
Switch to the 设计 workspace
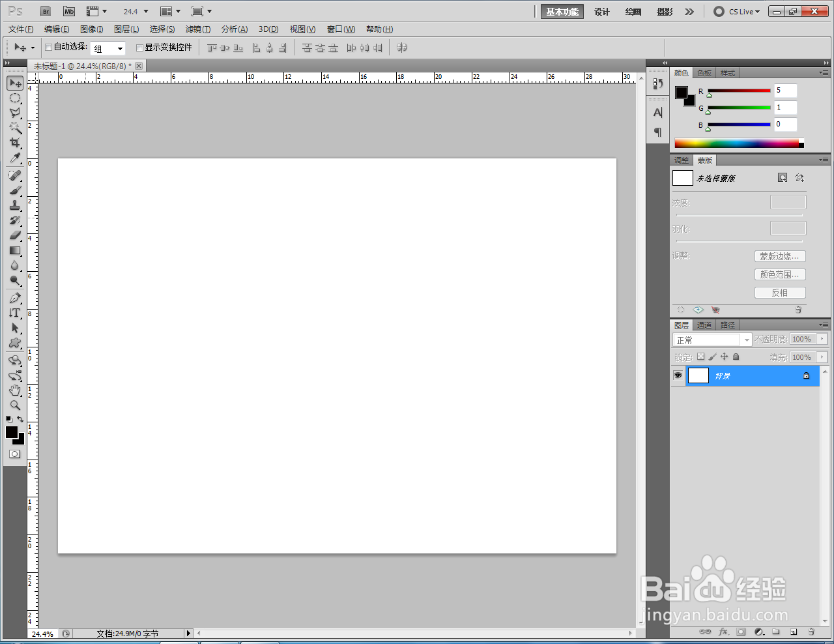click(602, 12)
